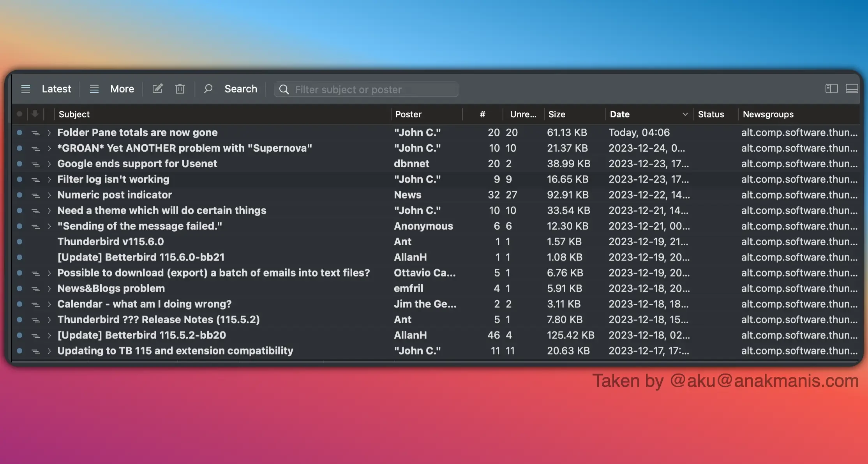
Task: Toggle unread dot for News&Blogs problem
Action: 19,289
